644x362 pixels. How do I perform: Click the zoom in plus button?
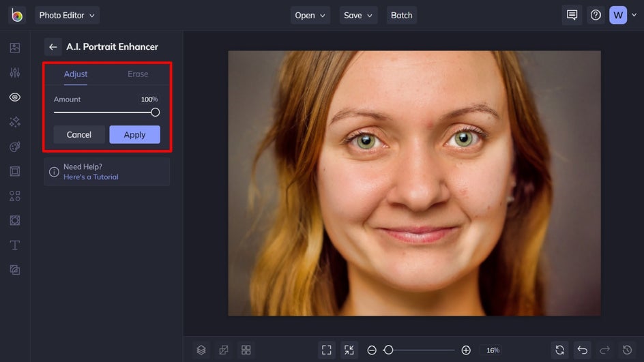[x=466, y=350]
